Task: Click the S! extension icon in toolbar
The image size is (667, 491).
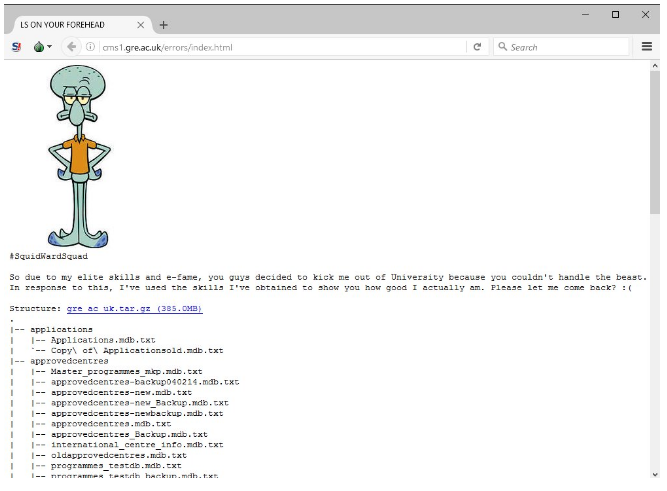Action: coord(16,47)
